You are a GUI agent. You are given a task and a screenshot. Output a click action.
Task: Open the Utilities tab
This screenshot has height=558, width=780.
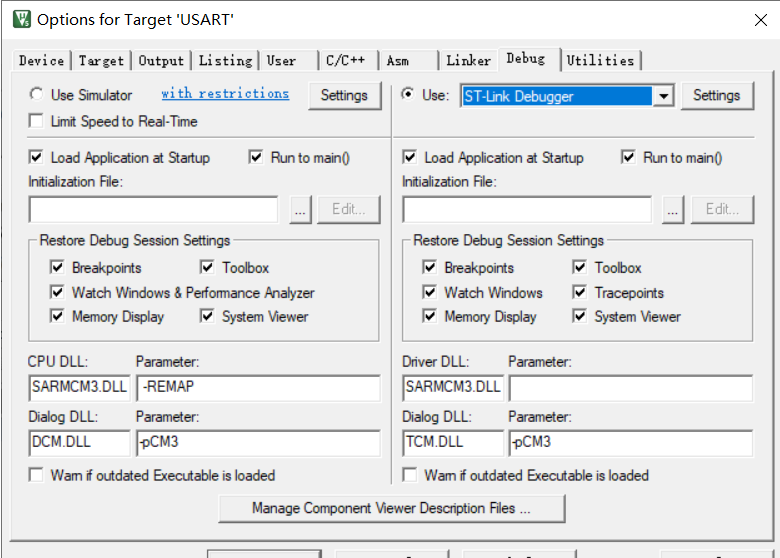click(600, 61)
